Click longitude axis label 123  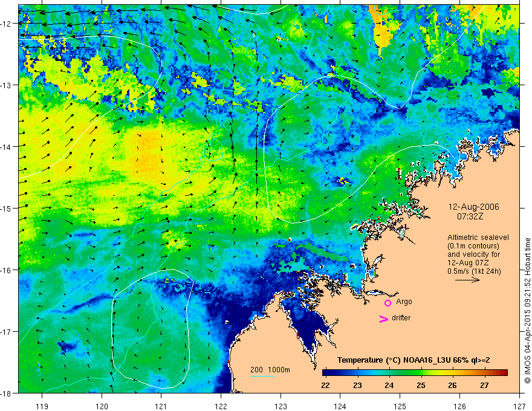click(x=281, y=406)
